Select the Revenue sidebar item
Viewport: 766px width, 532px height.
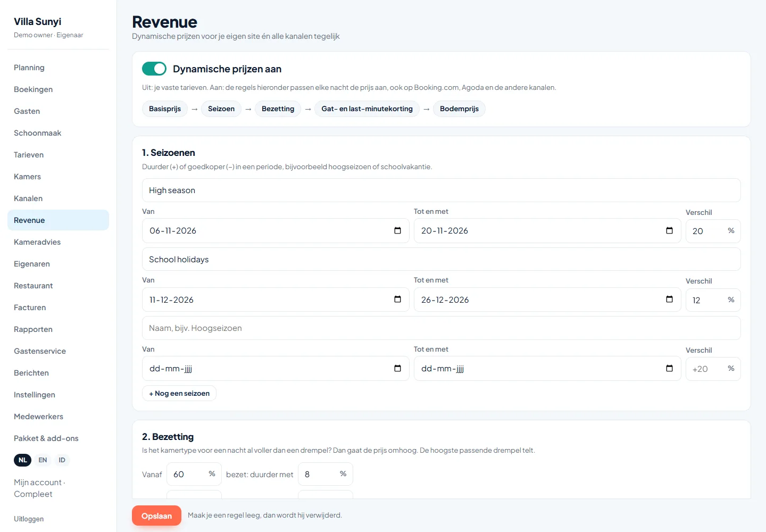tap(58, 220)
